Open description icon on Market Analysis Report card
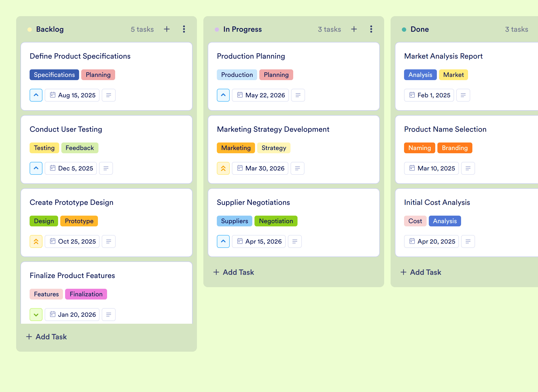 [463, 95]
